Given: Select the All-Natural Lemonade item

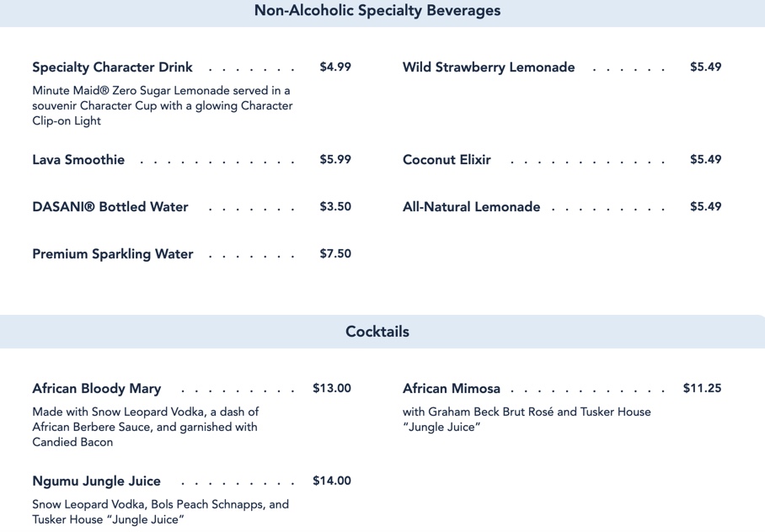Looking at the screenshot, I should pyautogui.click(x=471, y=207).
